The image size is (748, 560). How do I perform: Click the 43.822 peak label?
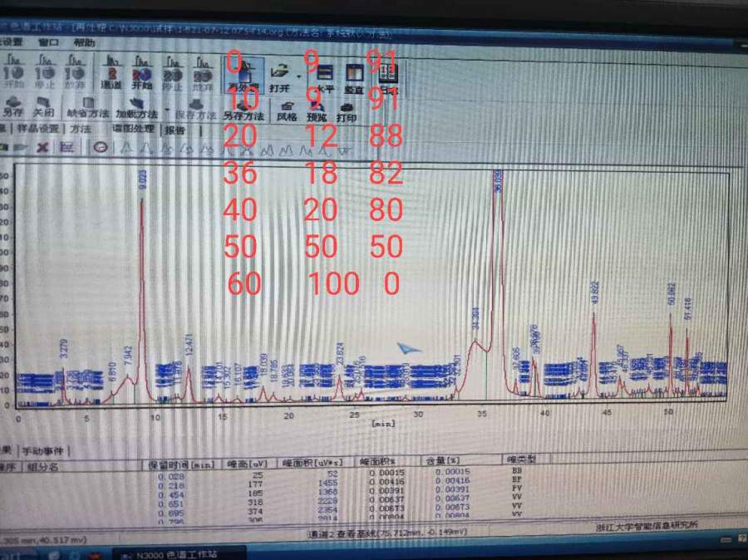(594, 293)
